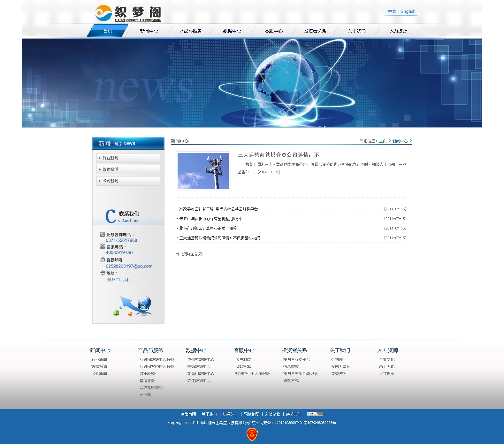
Task: Open 数据中心 in the top navigation
Action: click(x=232, y=31)
